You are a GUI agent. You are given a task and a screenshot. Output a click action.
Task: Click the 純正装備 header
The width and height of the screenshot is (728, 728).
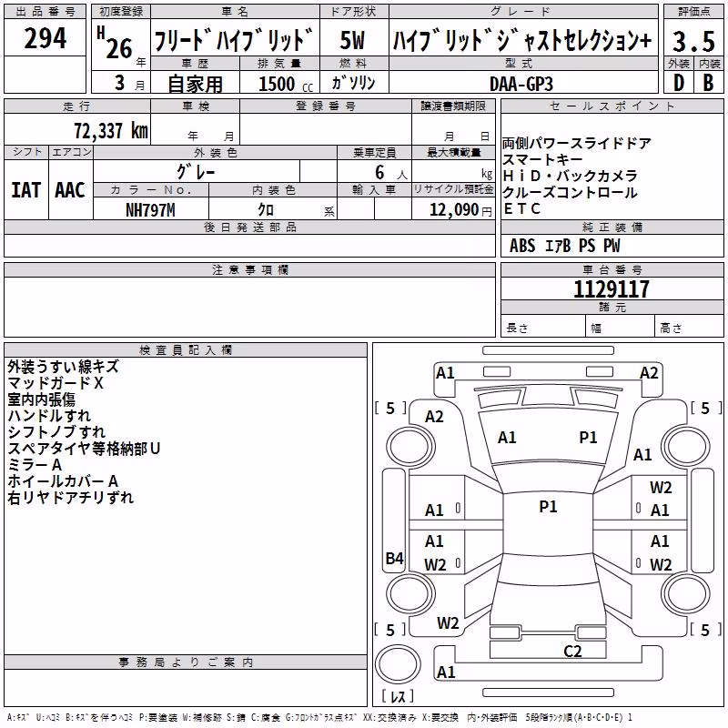tap(612, 227)
